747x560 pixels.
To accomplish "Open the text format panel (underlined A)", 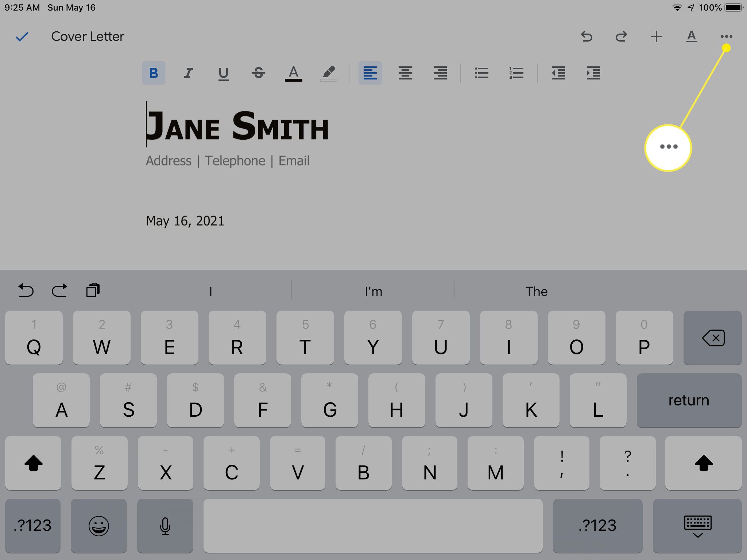I will 691,36.
